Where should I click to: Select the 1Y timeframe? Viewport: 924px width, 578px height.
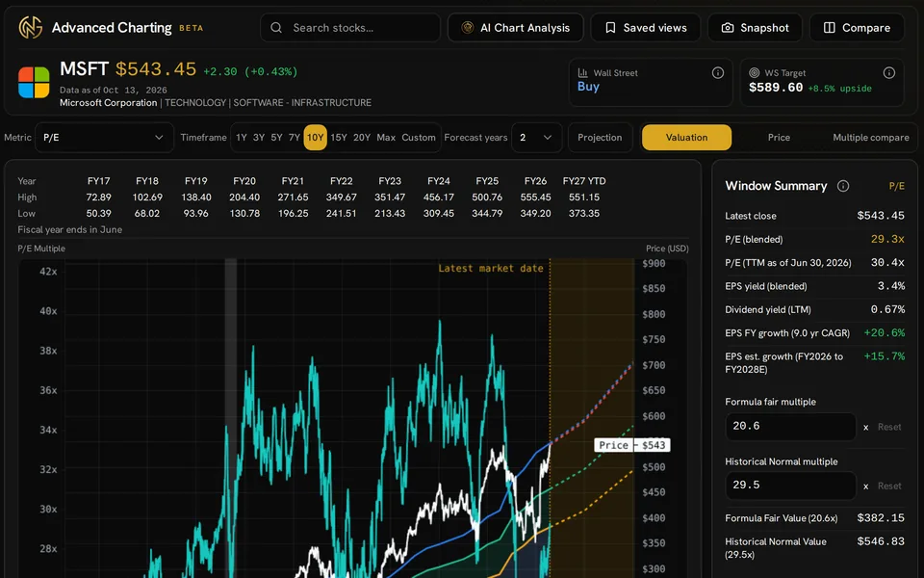pos(241,138)
